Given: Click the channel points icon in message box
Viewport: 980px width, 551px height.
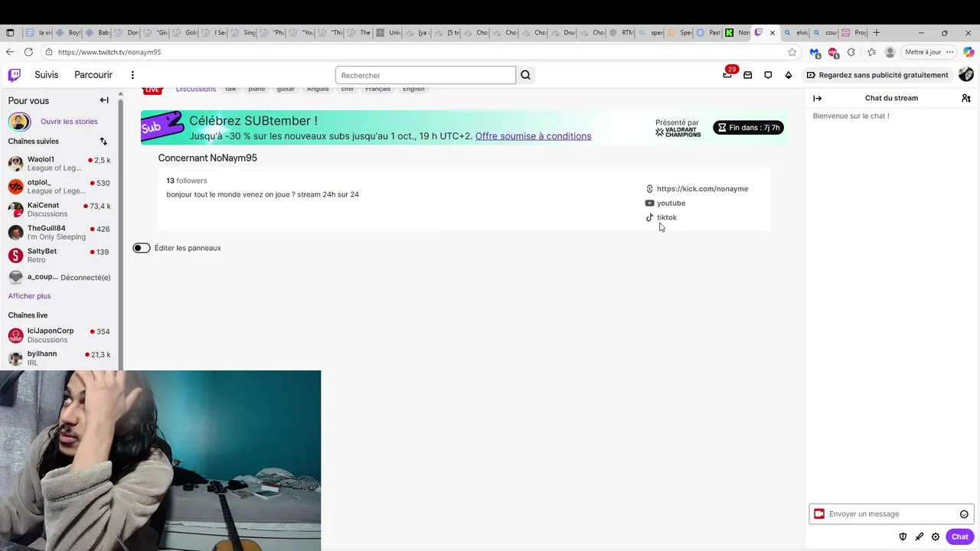Looking at the screenshot, I should click(x=819, y=514).
